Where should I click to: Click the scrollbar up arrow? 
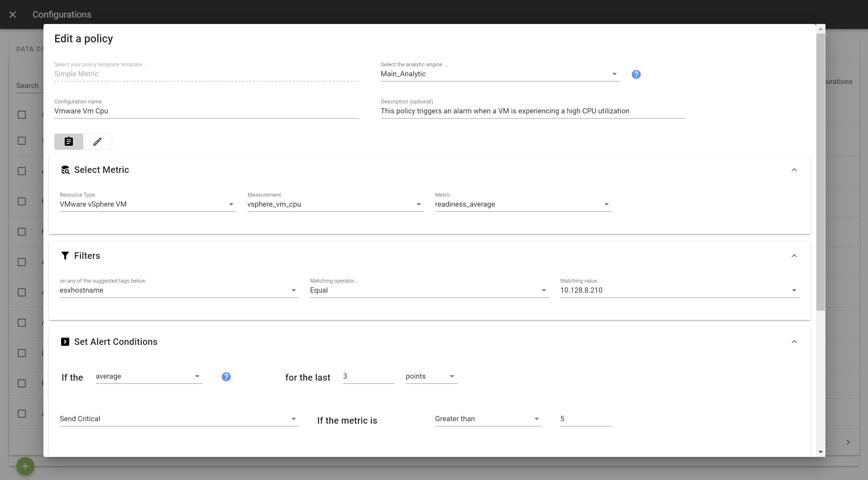coord(820,29)
